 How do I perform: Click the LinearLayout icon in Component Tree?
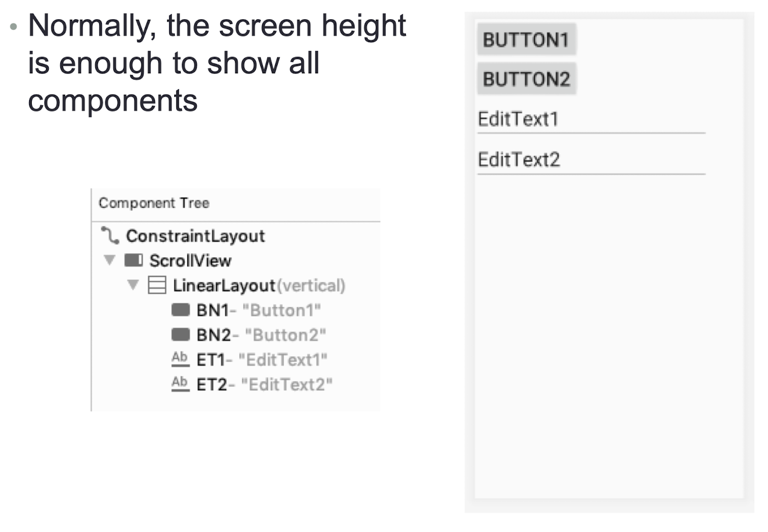click(x=157, y=285)
